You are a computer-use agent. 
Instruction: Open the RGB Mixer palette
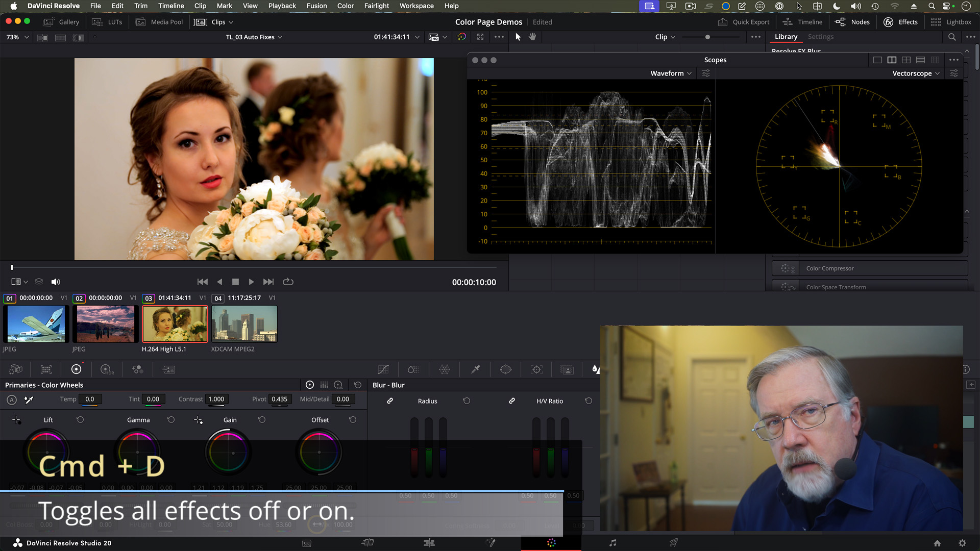pyautogui.click(x=137, y=369)
